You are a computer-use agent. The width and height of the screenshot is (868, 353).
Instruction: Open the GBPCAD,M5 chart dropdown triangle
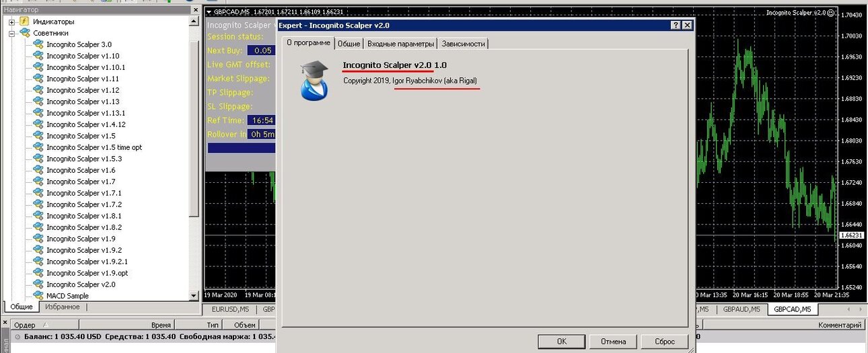coord(209,12)
